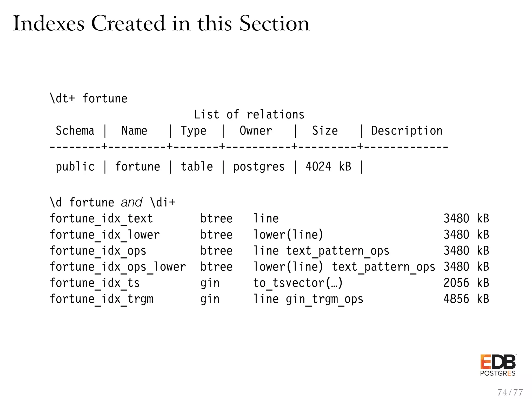The image size is (532, 399).
Task: Click the fortune_idx_trgm index name
Action: pos(101,299)
